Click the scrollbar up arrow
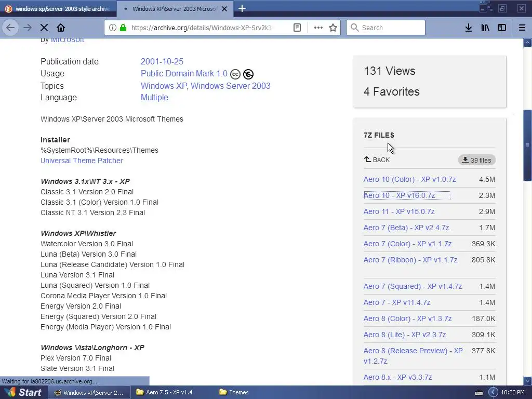 527,43
